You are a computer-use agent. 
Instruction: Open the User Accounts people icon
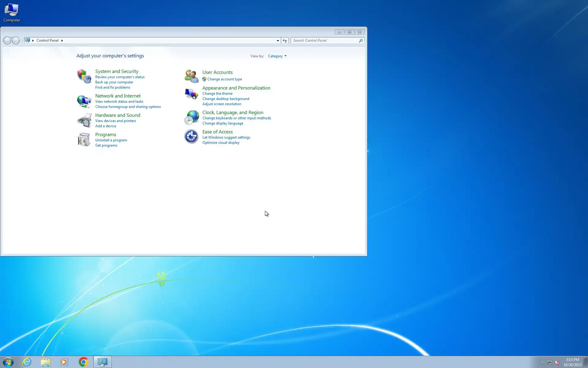tap(191, 76)
